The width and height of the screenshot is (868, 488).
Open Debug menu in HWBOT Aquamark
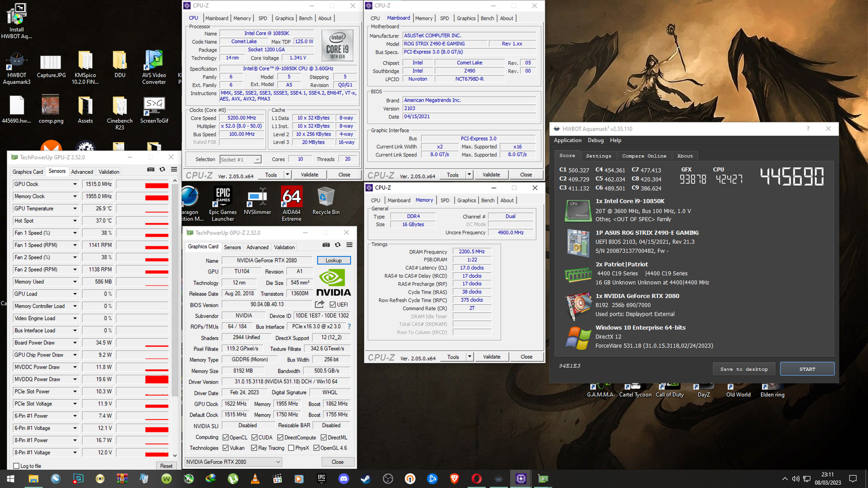pos(595,140)
